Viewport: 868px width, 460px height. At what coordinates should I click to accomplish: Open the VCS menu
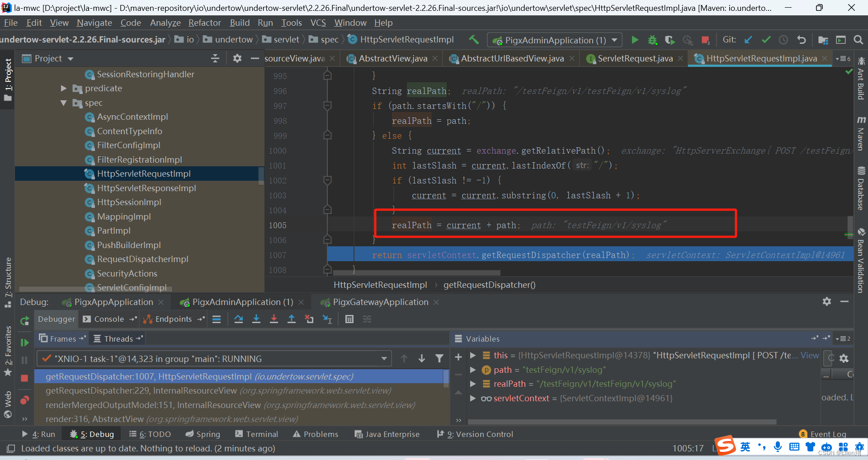tap(318, 23)
